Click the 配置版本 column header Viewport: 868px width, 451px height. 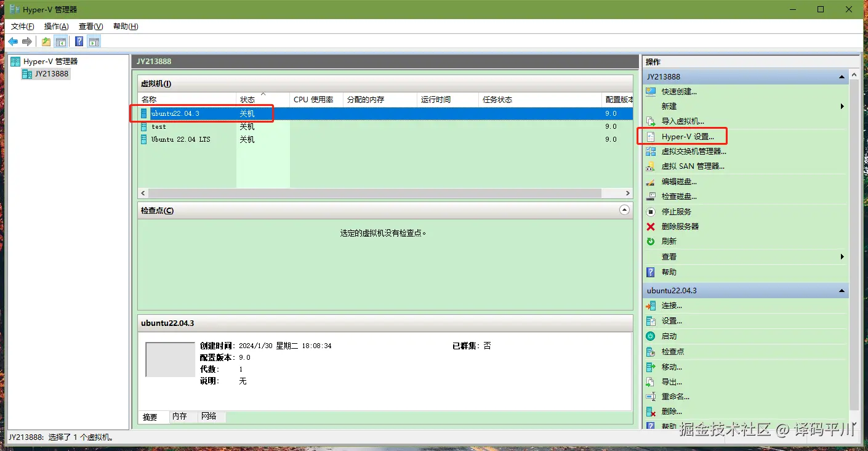[x=617, y=100]
